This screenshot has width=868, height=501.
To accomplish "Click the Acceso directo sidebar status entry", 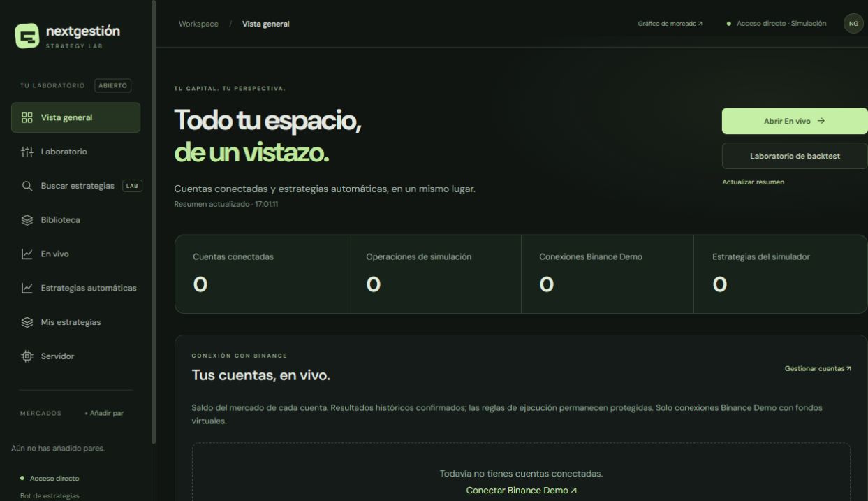I will tap(50, 479).
